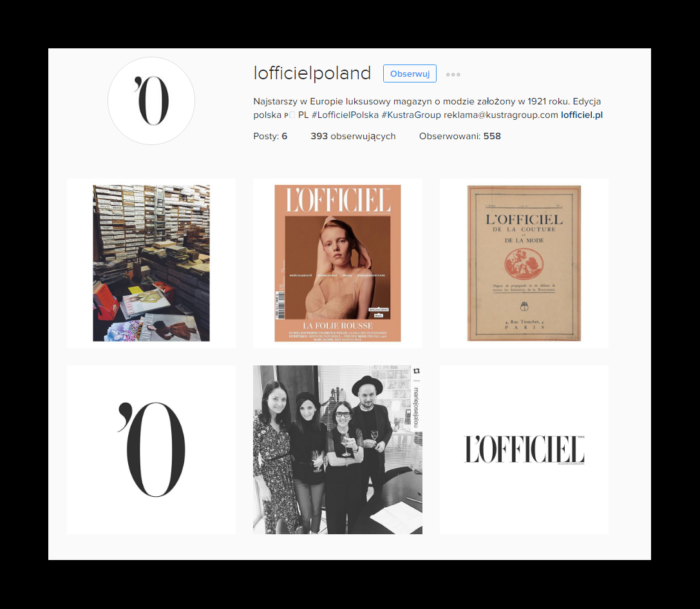Open the large 'O logo post
700x609 pixels.
[151, 450]
